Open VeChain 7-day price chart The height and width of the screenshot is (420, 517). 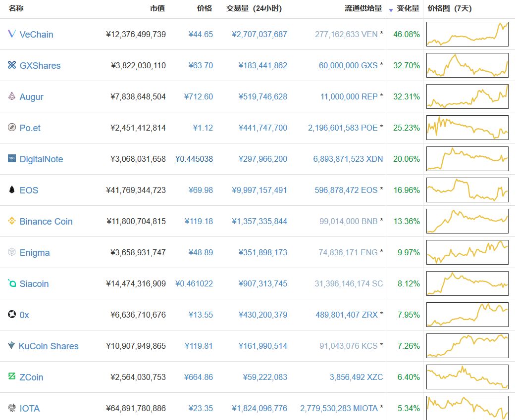tap(467, 34)
